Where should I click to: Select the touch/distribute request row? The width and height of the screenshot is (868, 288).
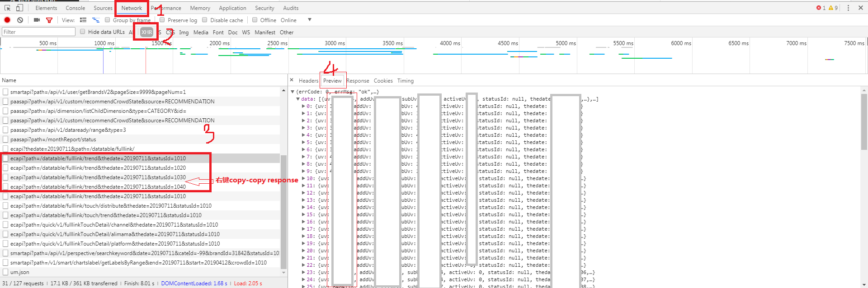(140, 206)
